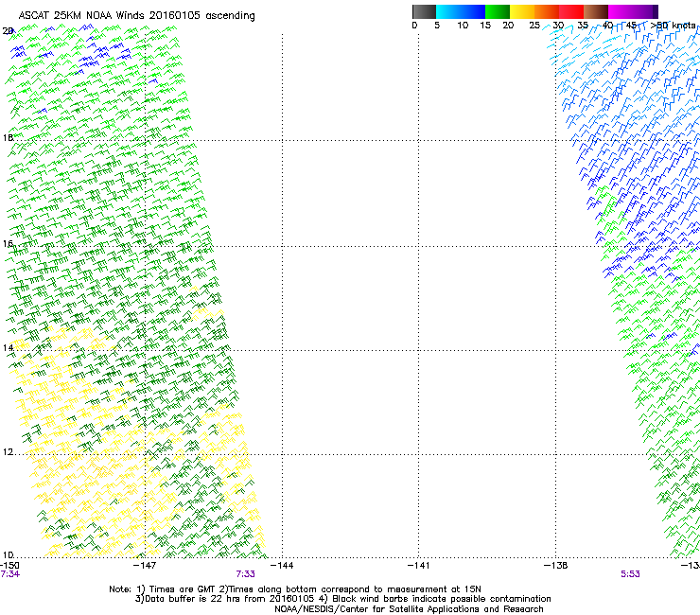This screenshot has width=700, height=615.
Task: Click the 16 latitude axis label
Action: point(8,243)
